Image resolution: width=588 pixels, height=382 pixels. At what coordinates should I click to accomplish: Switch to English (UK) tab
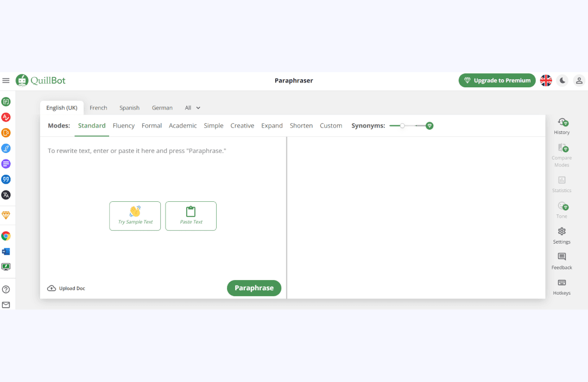[x=62, y=108]
